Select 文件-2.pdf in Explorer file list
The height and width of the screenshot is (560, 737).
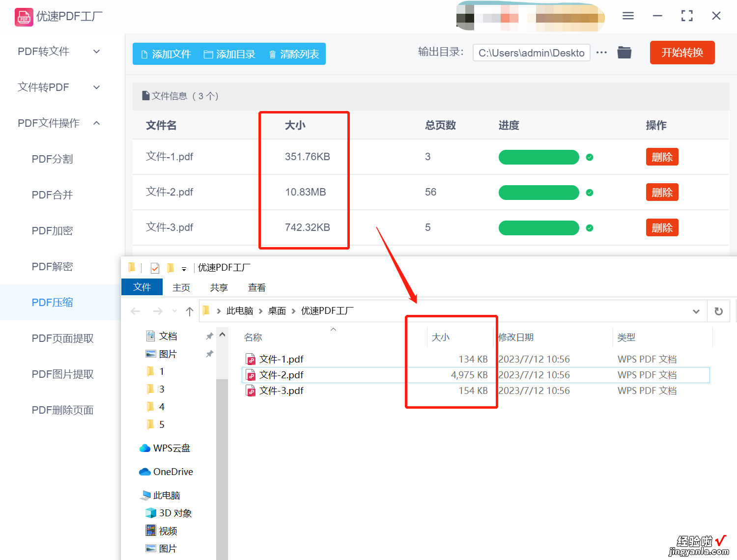pyautogui.click(x=282, y=375)
